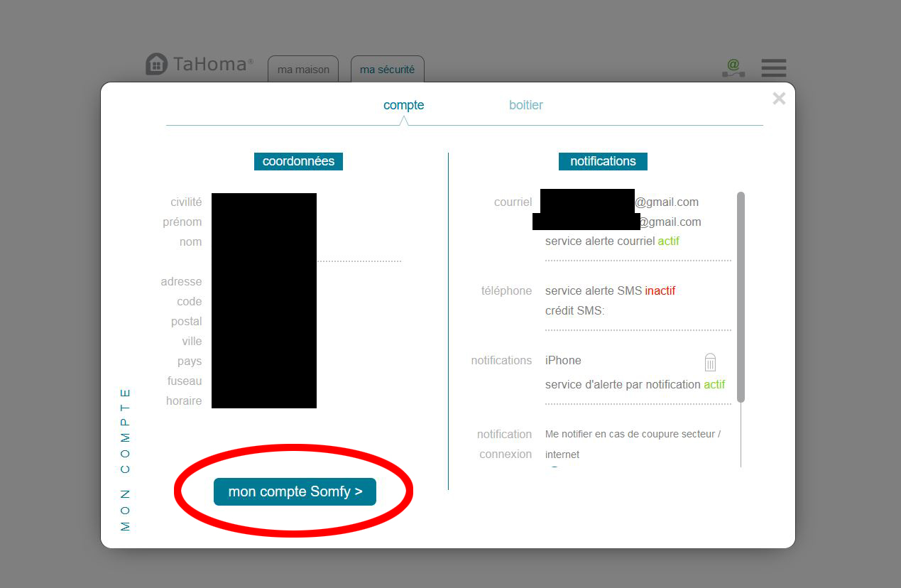Toggle notification alert service actif status

tap(714, 384)
